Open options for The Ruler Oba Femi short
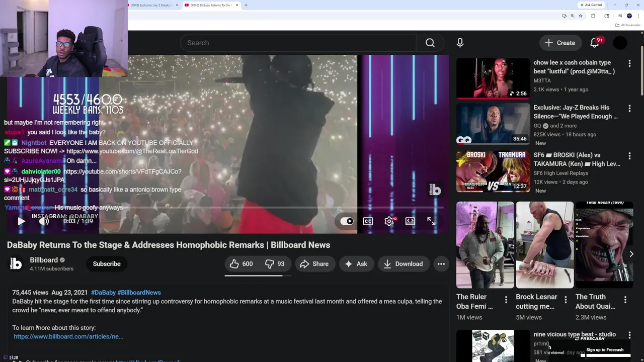 (x=506, y=300)
